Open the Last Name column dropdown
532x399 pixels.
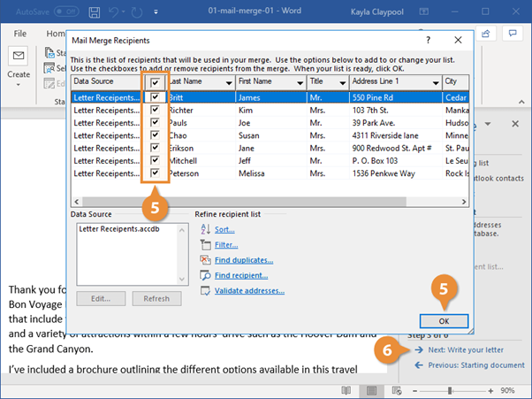coord(229,83)
